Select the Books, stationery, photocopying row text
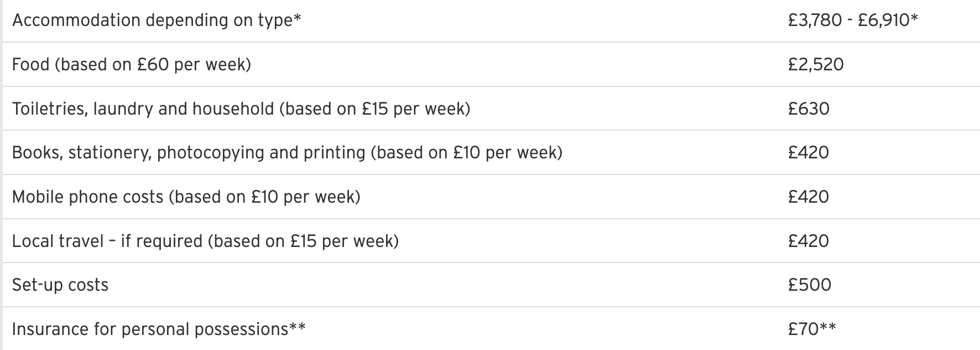This screenshot has height=350, width=980. click(188, 152)
